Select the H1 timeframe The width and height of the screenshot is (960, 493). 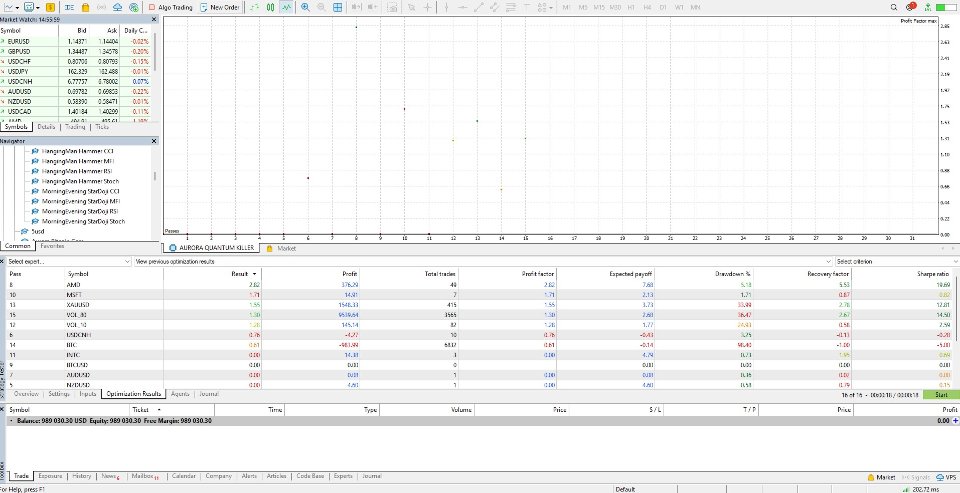click(632, 7)
